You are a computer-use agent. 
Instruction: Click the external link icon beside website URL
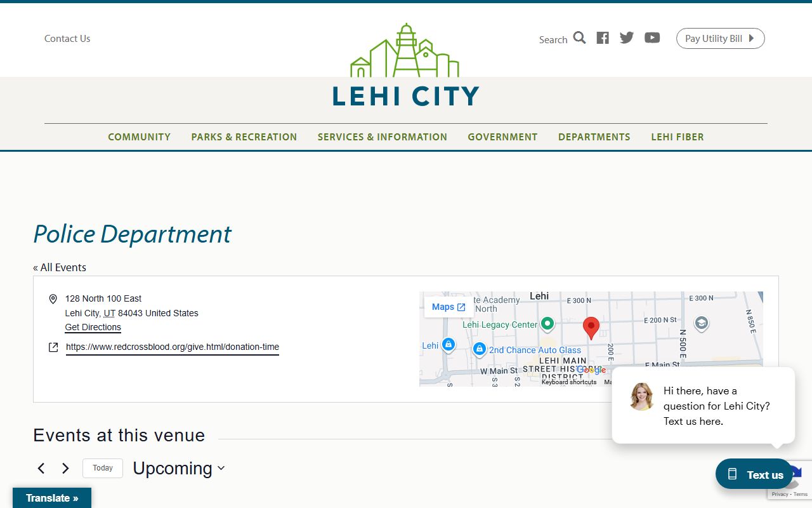53,347
